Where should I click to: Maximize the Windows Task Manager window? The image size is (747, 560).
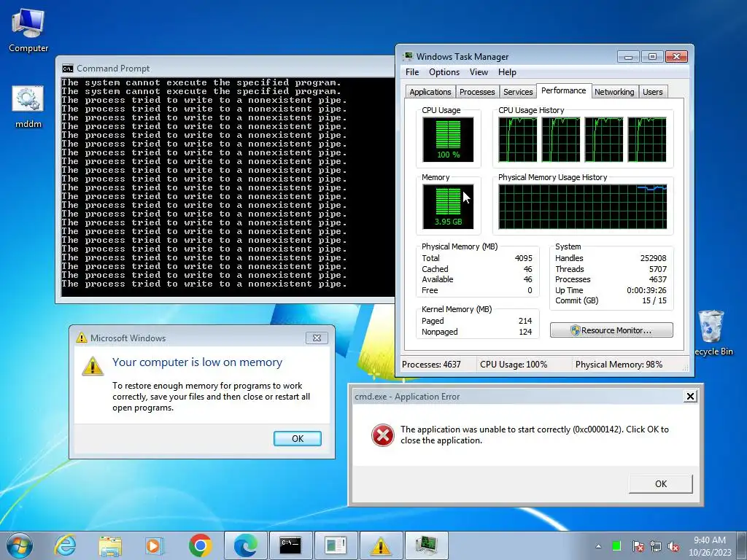[x=652, y=57]
